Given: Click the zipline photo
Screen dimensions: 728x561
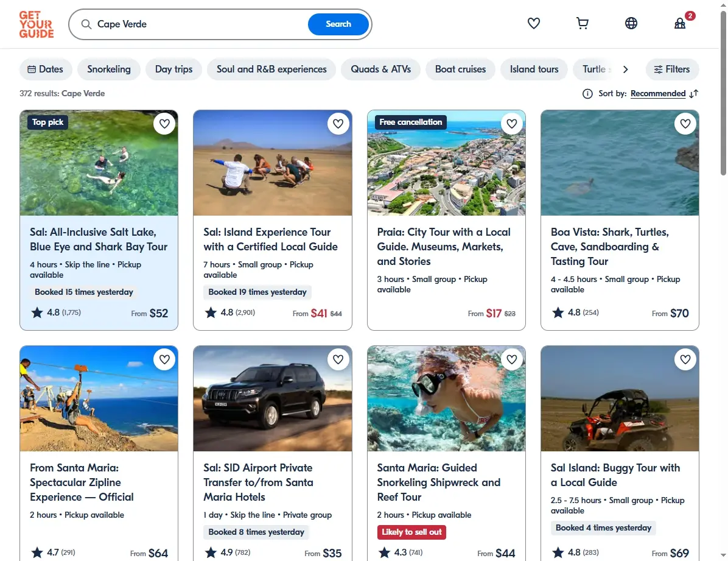Looking at the screenshot, I should [99, 398].
